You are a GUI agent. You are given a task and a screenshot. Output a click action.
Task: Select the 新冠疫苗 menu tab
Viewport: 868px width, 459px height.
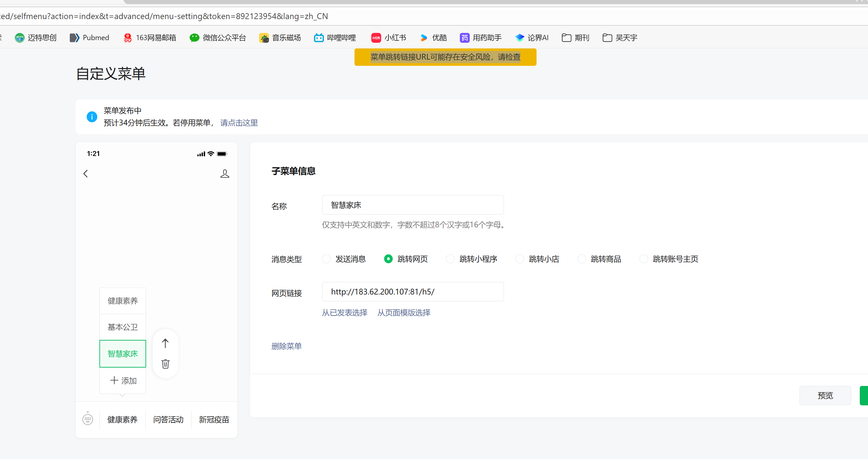point(214,419)
